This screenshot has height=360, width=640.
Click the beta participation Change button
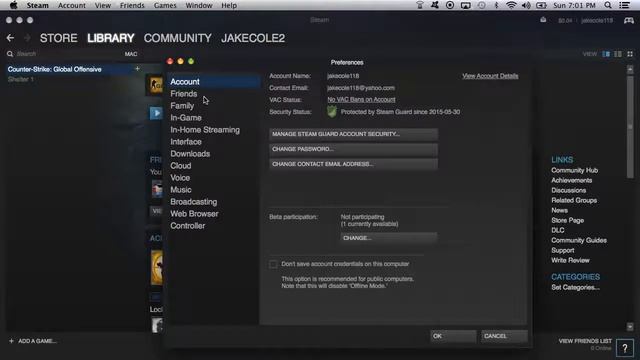(389, 238)
